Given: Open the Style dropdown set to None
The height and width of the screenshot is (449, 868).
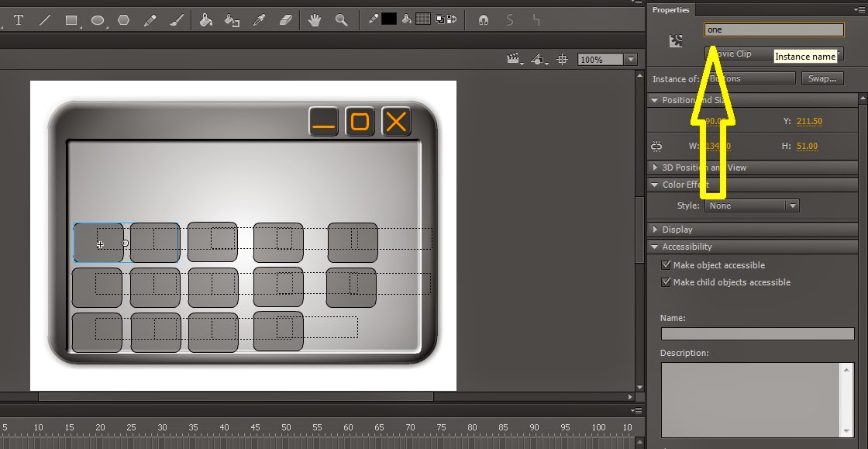Looking at the screenshot, I should pyautogui.click(x=752, y=206).
